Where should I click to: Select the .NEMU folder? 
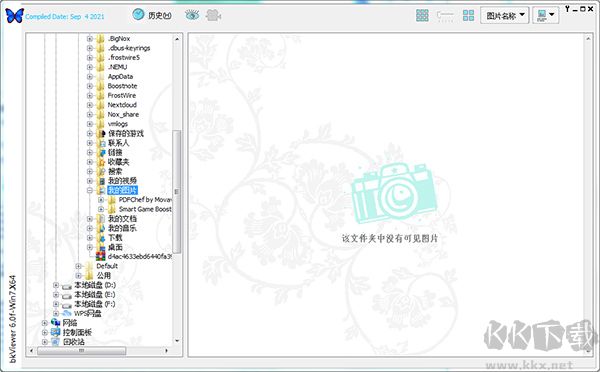point(117,67)
